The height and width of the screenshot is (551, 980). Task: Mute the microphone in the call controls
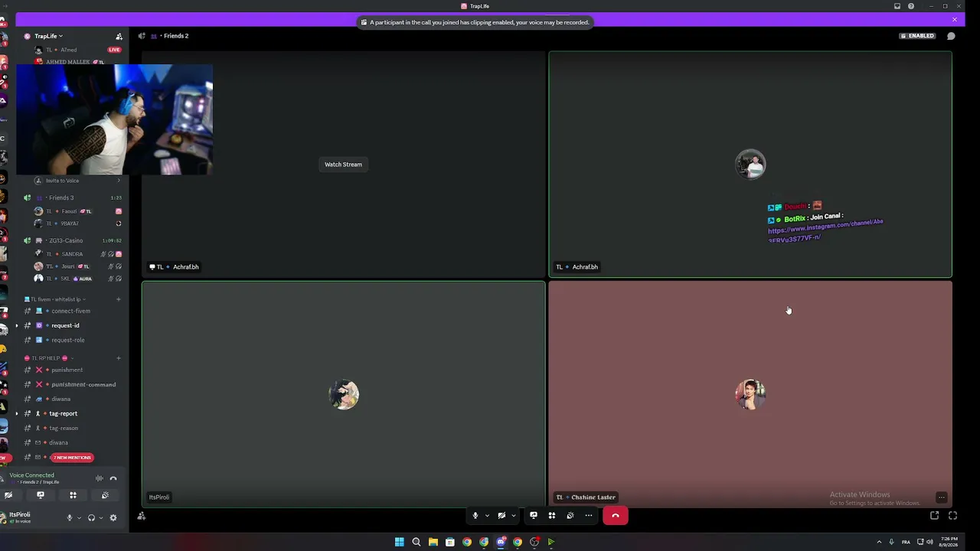pos(475,516)
